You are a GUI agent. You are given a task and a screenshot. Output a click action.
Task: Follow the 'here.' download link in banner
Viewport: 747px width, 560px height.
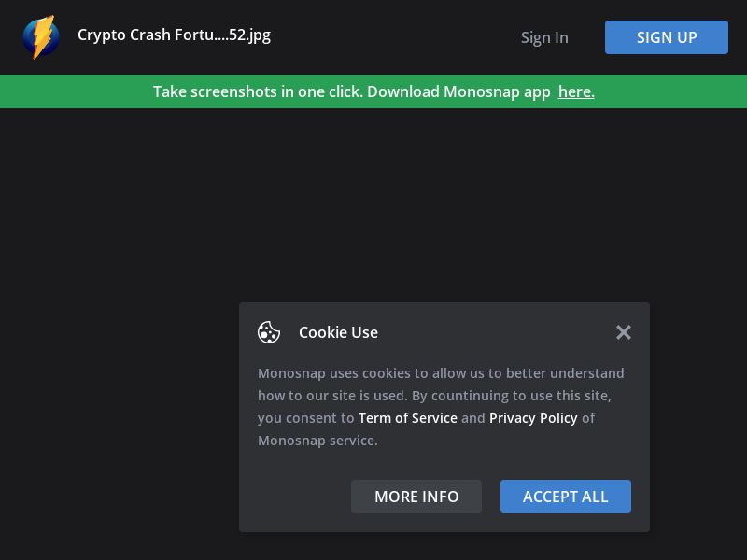[x=576, y=91]
